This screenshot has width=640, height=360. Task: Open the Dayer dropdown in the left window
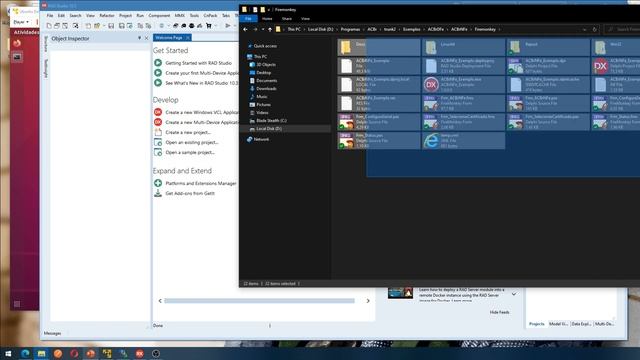[21, 22]
